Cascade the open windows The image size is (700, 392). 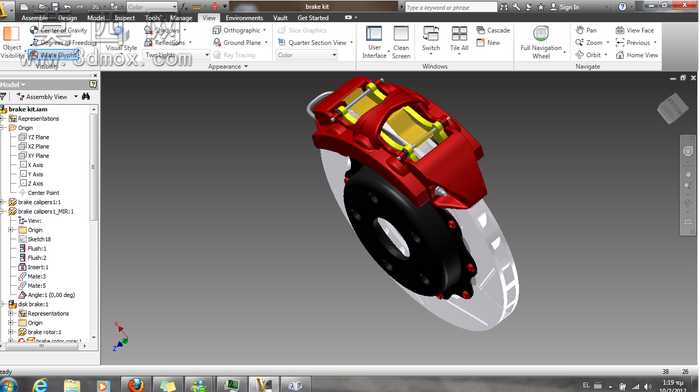(493, 30)
